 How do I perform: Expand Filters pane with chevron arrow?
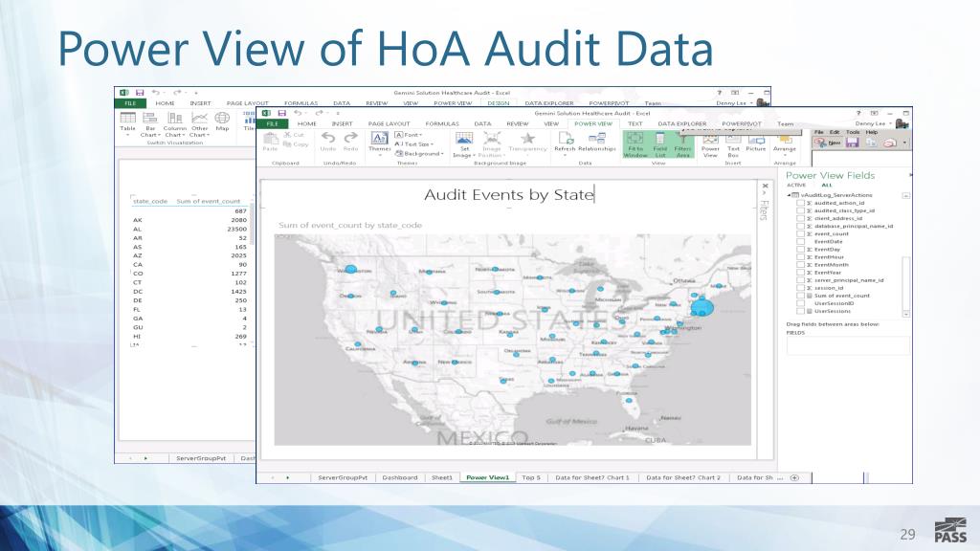tap(765, 193)
